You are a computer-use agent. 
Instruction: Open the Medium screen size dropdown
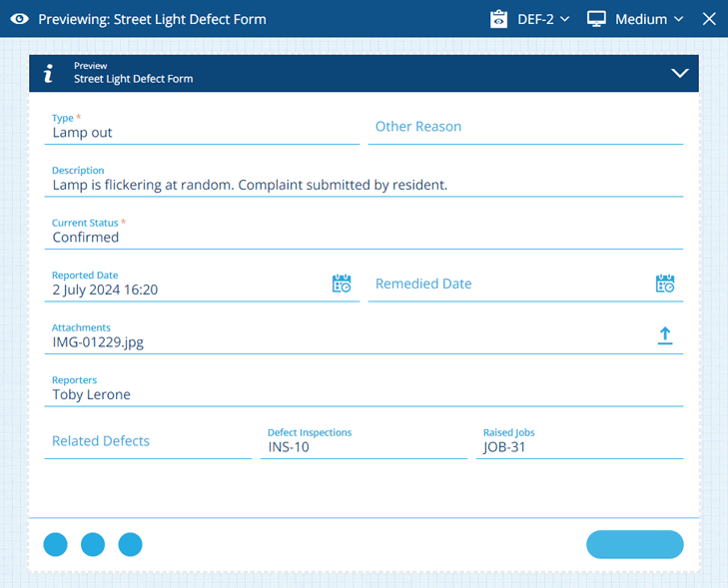649,19
